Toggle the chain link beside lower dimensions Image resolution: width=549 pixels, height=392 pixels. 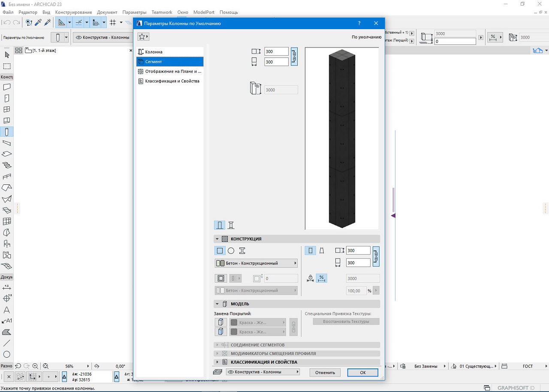pos(376,256)
